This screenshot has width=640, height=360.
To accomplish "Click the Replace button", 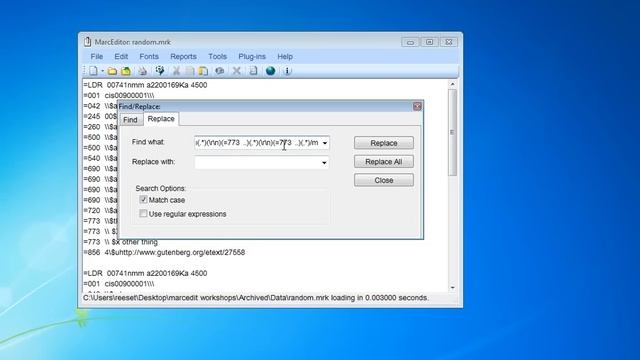I will tap(384, 143).
